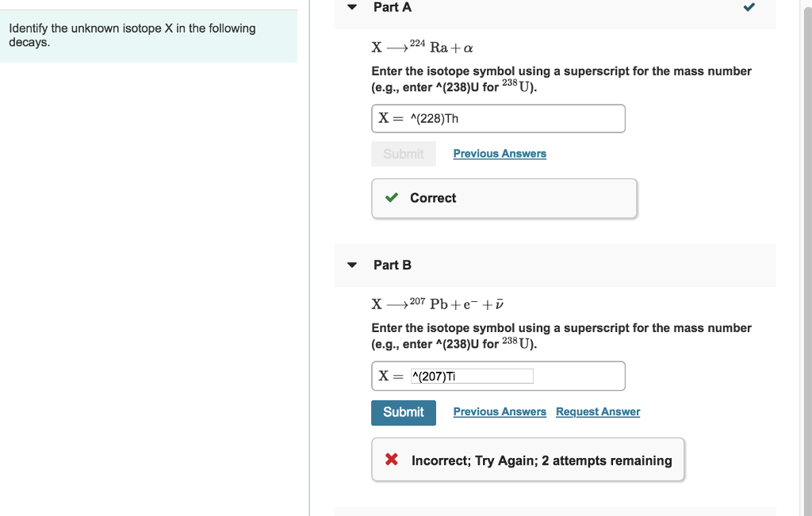Screen dimensions: 812x516
Task: Open Previous Answers for Part A
Action: [x=500, y=153]
